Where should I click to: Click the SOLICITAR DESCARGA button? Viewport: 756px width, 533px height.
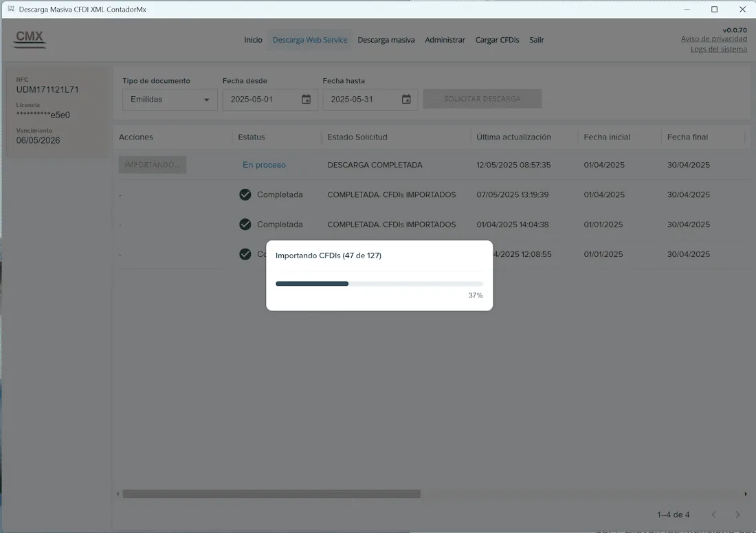(x=482, y=98)
